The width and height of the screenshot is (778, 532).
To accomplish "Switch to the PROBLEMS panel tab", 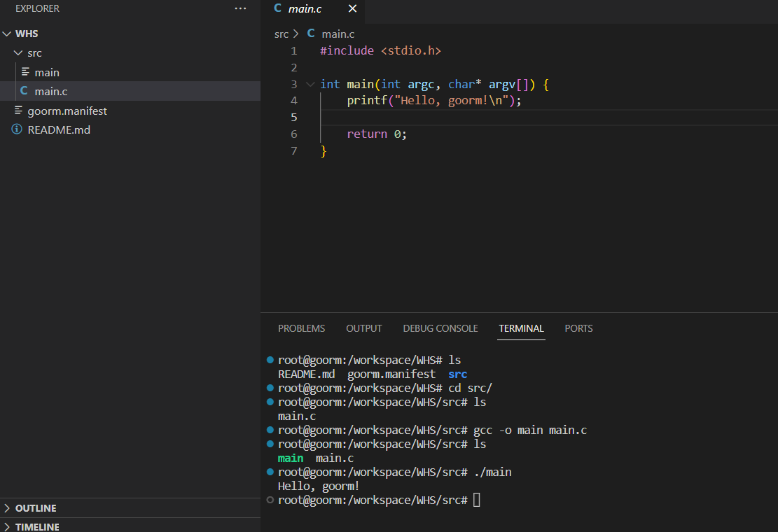I will pos(301,328).
